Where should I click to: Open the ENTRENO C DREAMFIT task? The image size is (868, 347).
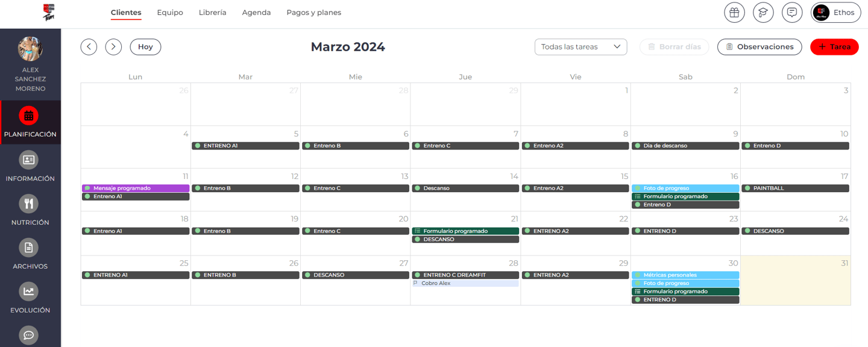[x=465, y=275]
